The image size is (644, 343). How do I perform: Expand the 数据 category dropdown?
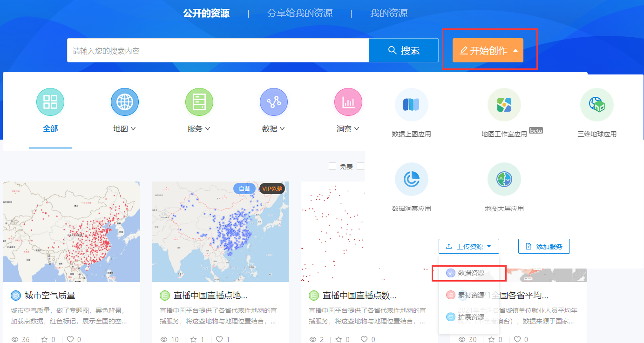click(273, 129)
